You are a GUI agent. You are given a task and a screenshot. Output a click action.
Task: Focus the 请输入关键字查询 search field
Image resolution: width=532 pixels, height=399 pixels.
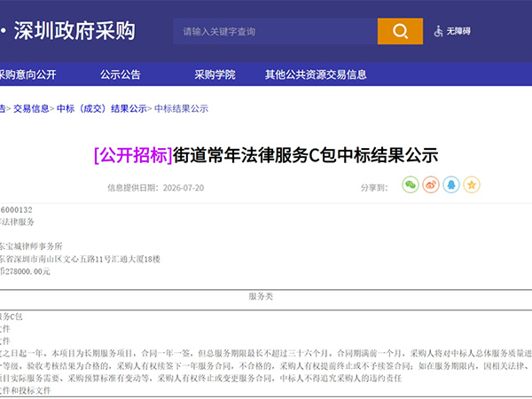click(x=275, y=31)
